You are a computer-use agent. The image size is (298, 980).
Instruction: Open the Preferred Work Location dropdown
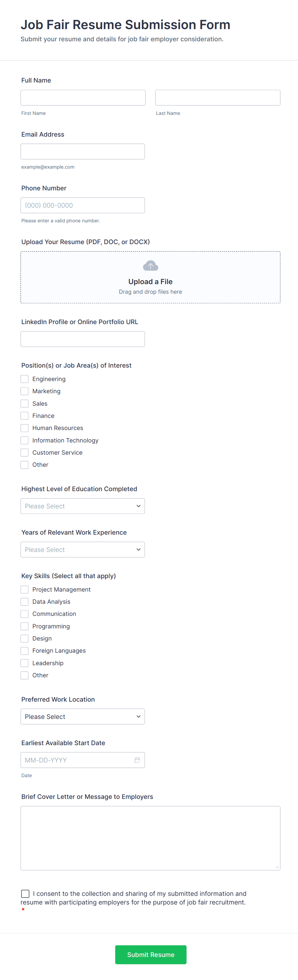click(83, 716)
